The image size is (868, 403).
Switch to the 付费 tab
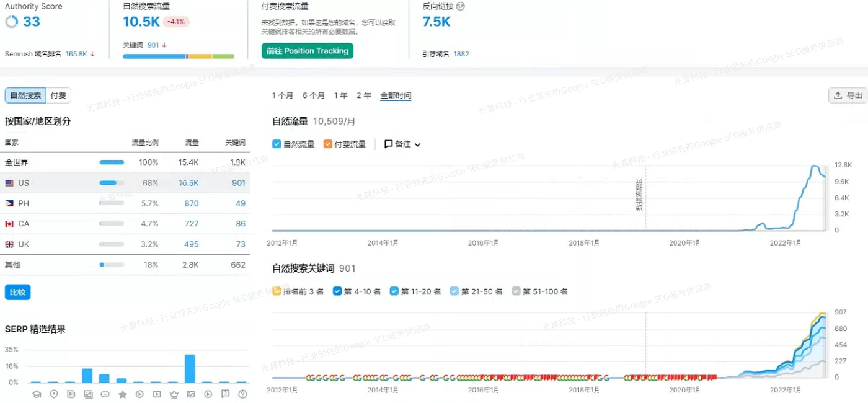click(59, 95)
